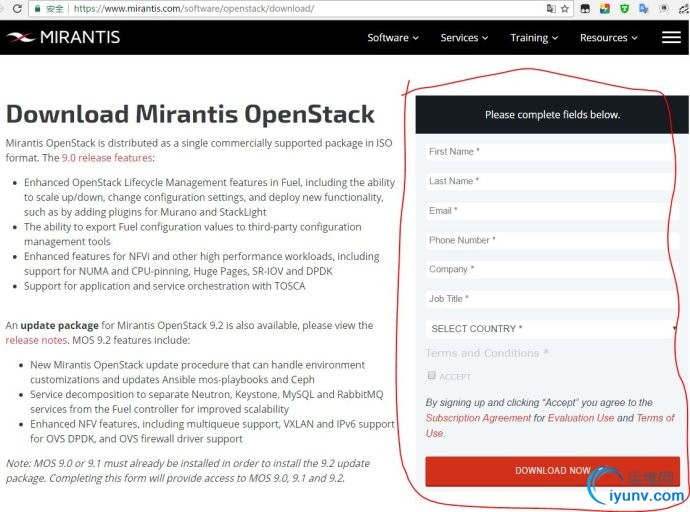Expand the SELECT COUNTRY dropdown
Viewport: 690px width, 512px height.
(552, 329)
